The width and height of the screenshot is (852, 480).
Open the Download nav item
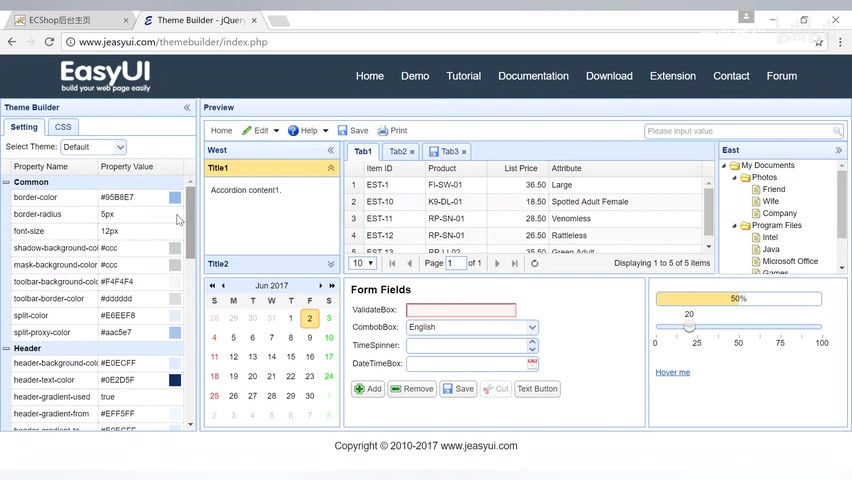point(609,76)
